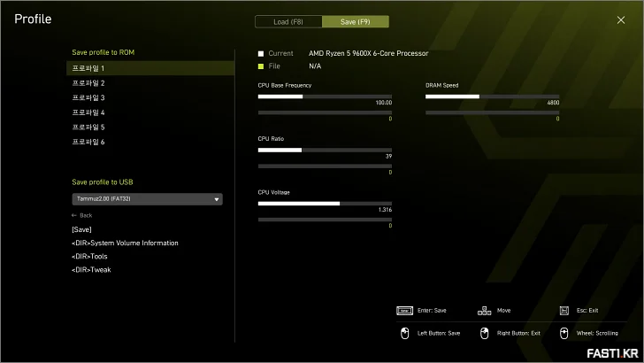
Task: Click the Profile title text
Action: pyautogui.click(x=33, y=19)
